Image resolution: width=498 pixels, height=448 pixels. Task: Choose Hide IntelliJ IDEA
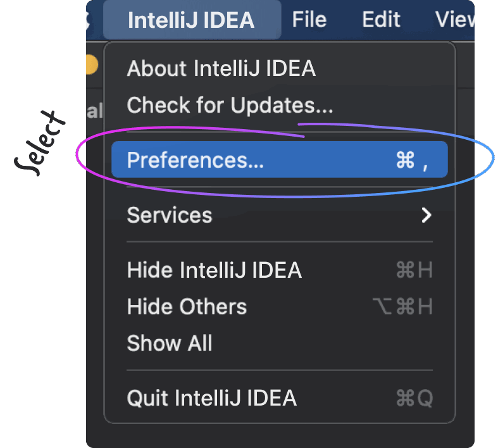[214, 271]
